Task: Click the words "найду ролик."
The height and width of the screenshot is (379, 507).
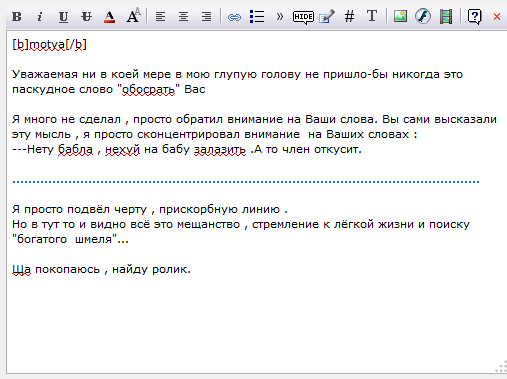Action: pos(151,269)
